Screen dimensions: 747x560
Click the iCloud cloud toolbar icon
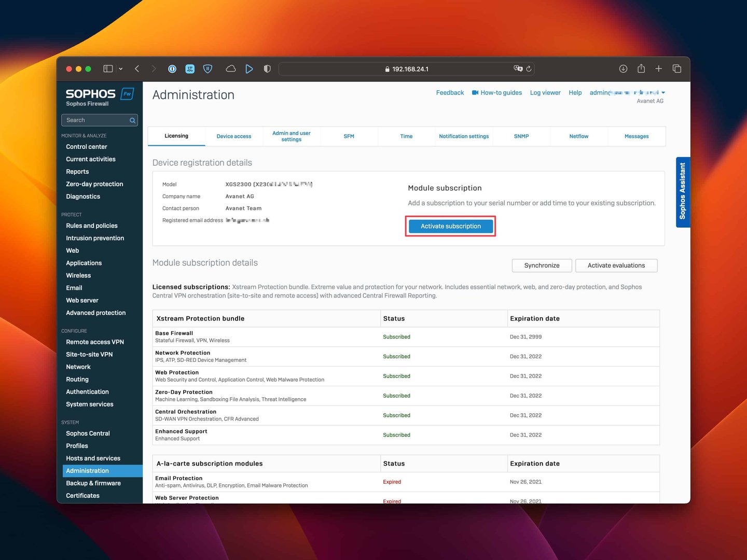coord(231,68)
